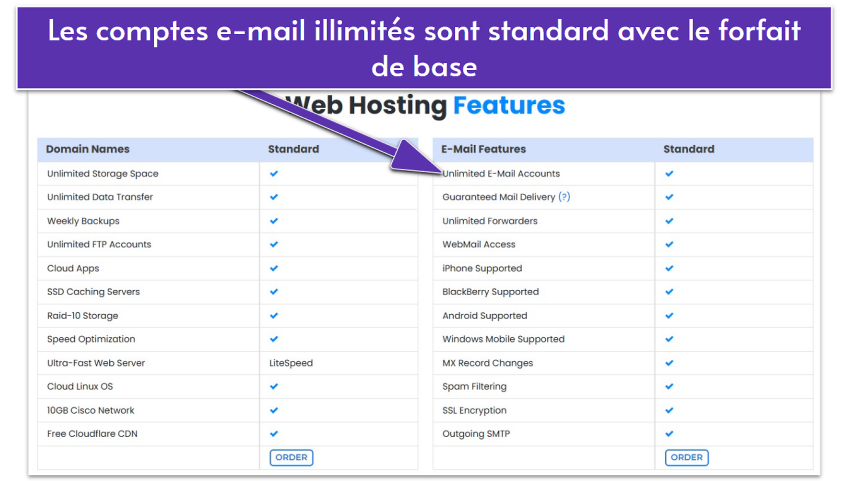Click the Free Cloudflare CDN checkmark

(x=274, y=434)
